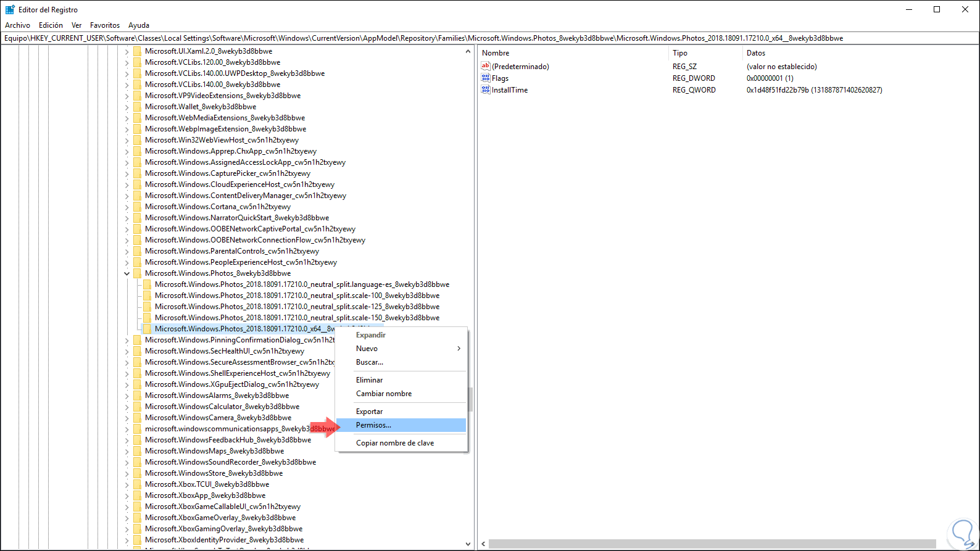980x551 pixels.
Task: Click tree pane scroll up arrow
Action: click(468, 52)
